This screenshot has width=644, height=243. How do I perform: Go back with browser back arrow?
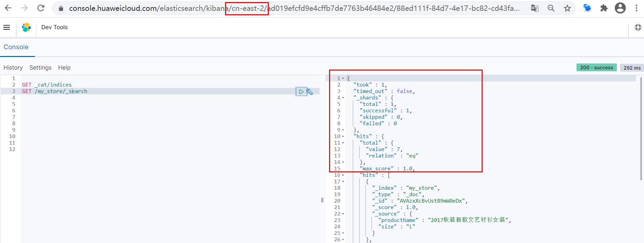point(8,8)
